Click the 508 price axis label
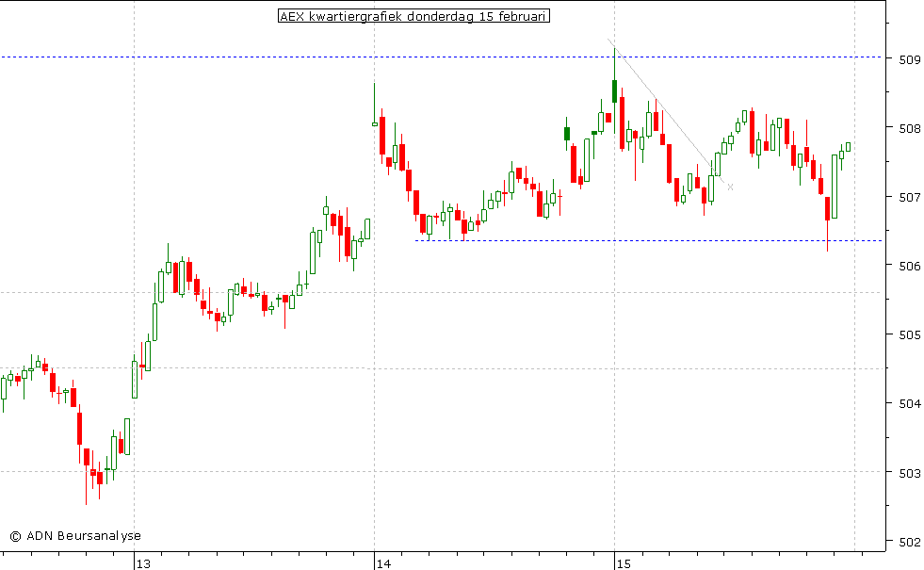This screenshot has height=570, width=924. point(909,128)
